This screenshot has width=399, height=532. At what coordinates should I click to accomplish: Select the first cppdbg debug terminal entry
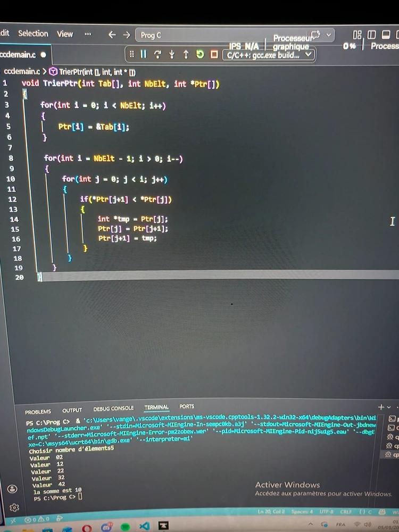(x=393, y=437)
